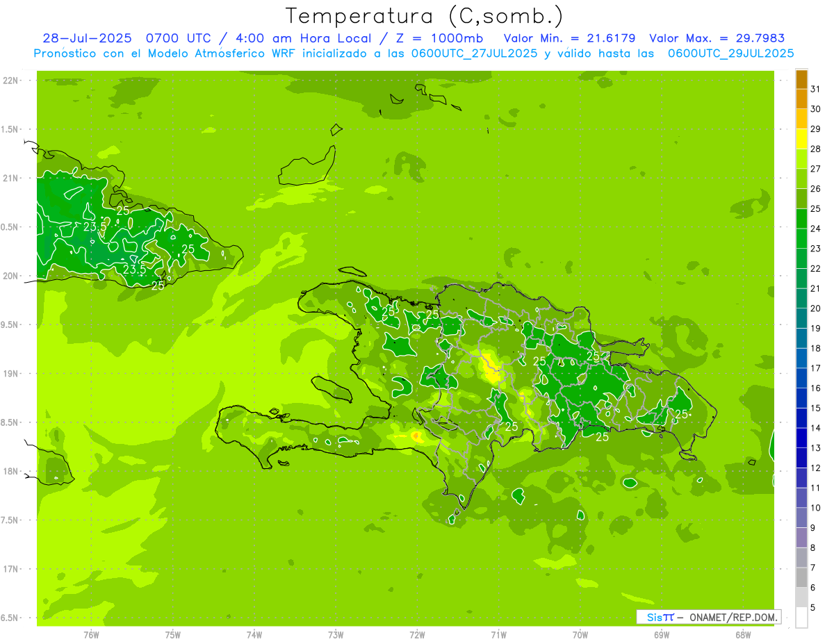Click the '22' colorbar scale label
The height and width of the screenshot is (644, 834).
(816, 268)
